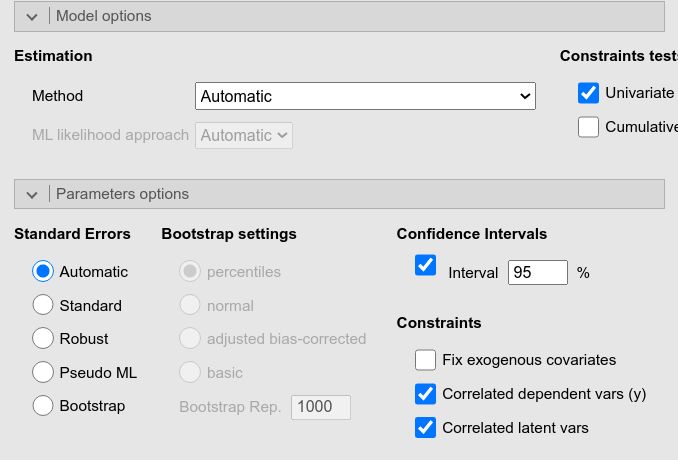This screenshot has width=678, height=460.
Task: Select the Standard standard errors option
Action: pyautogui.click(x=43, y=305)
